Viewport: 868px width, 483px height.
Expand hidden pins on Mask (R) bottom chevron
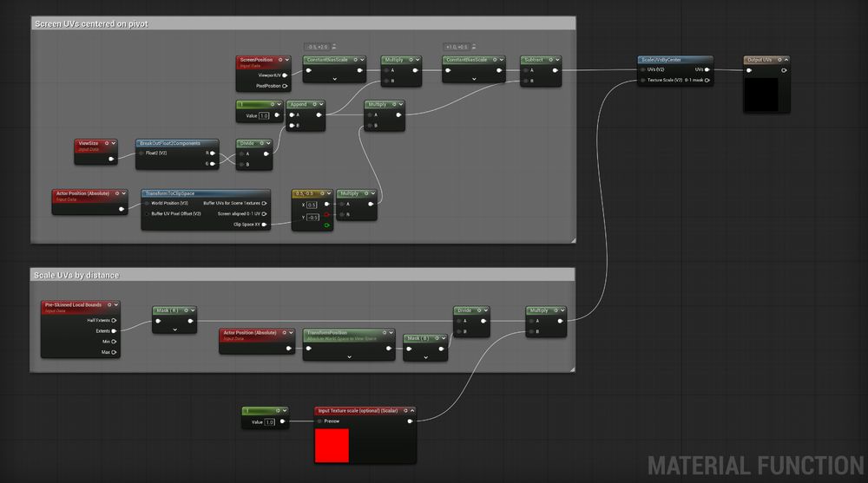tap(175, 330)
